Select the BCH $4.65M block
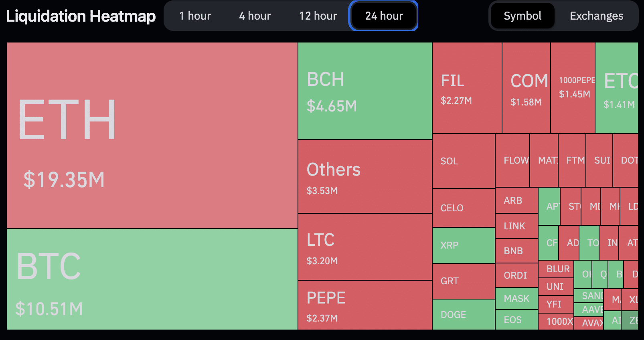 pos(365,91)
